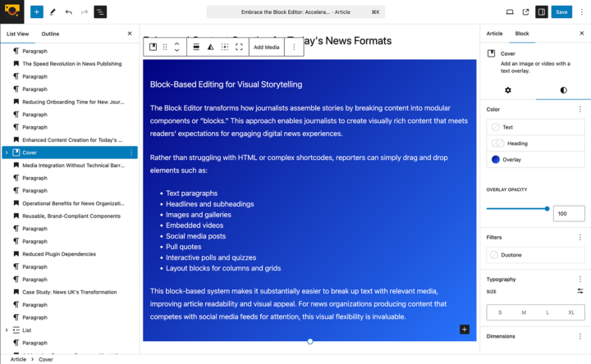Pick the Heading color swatch
Image resolution: width=591 pixels, height=364 pixels.
coord(535,143)
